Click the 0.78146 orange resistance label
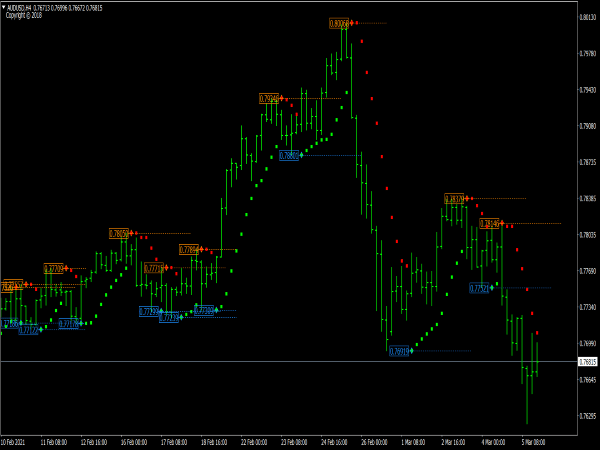Image resolution: width=600 pixels, height=450 pixels. [489, 223]
